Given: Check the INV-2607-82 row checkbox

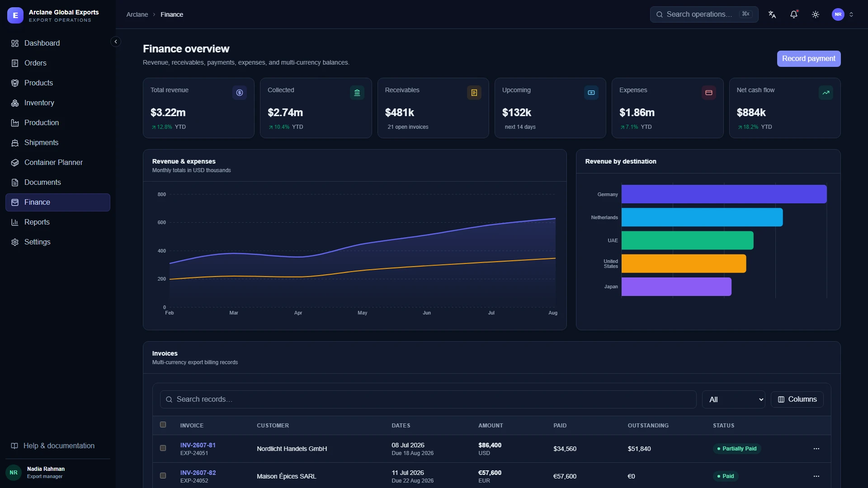Looking at the screenshot, I should pyautogui.click(x=163, y=476).
